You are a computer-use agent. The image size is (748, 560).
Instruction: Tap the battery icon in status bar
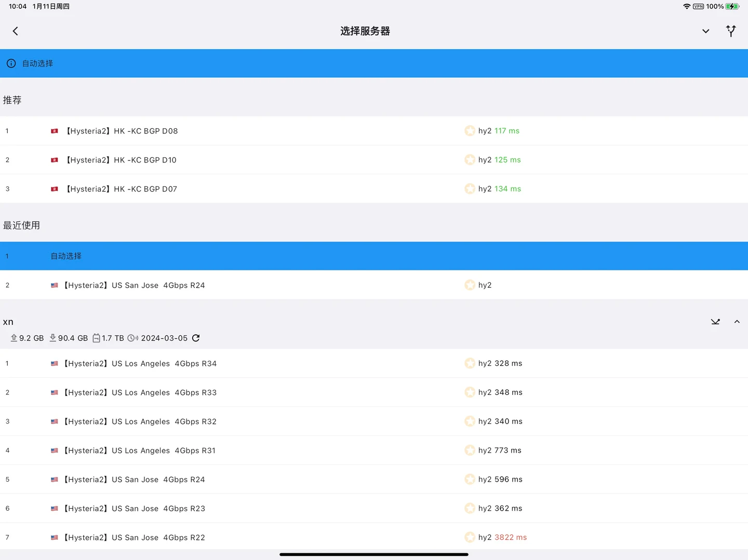(732, 6)
